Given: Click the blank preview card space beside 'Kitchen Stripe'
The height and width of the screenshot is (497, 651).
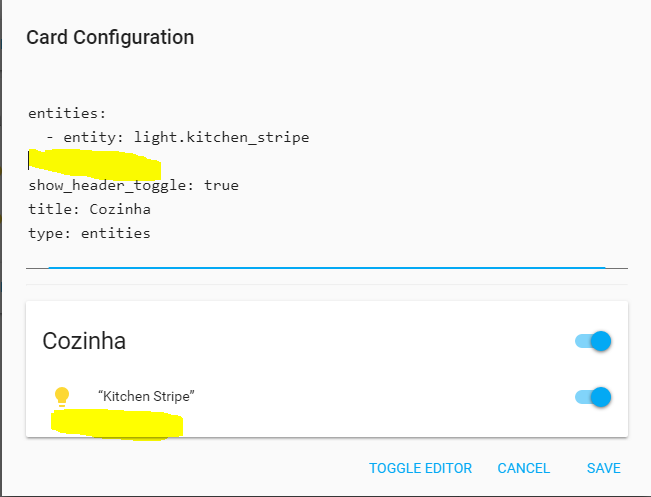Looking at the screenshot, I should coord(384,397).
